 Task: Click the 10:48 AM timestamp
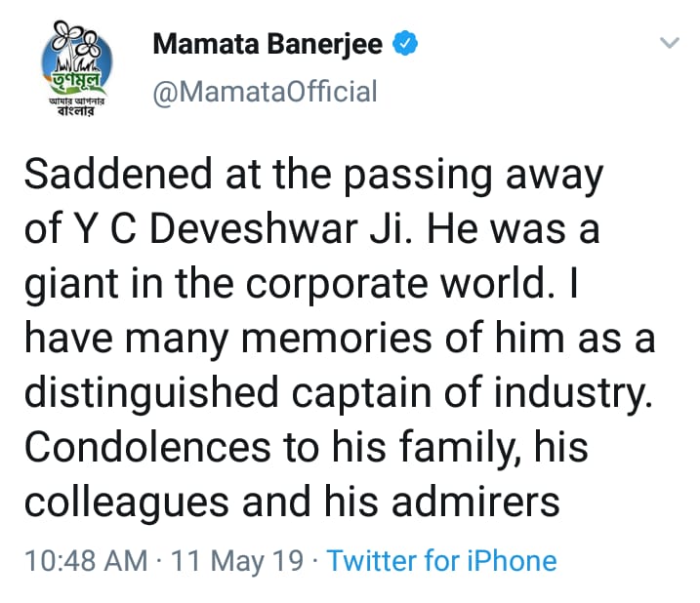(86, 561)
